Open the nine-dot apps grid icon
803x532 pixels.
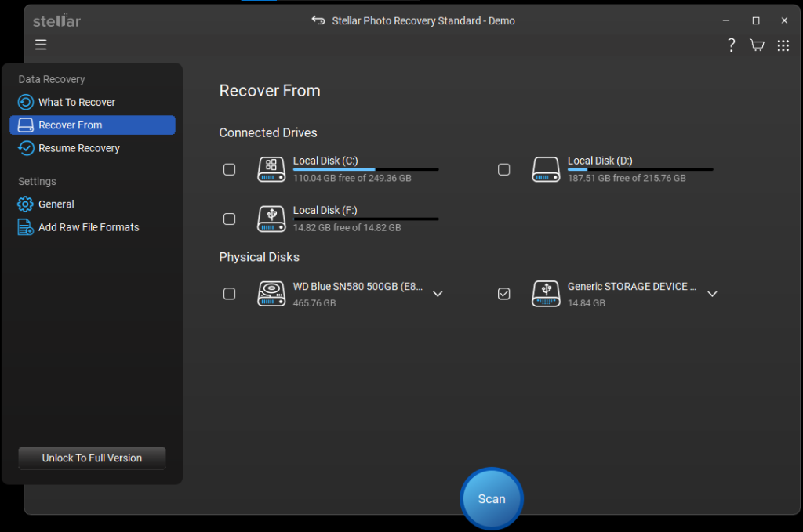(783, 45)
